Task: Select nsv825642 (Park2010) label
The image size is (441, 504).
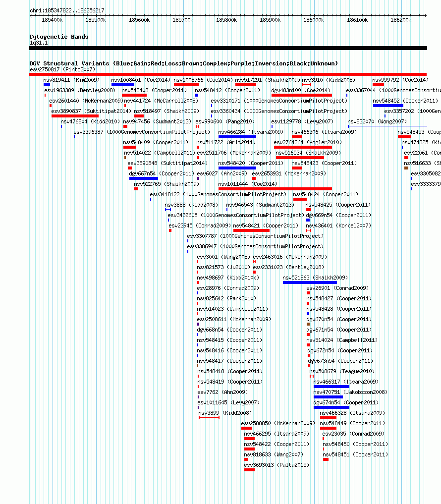Action: pos(226,298)
